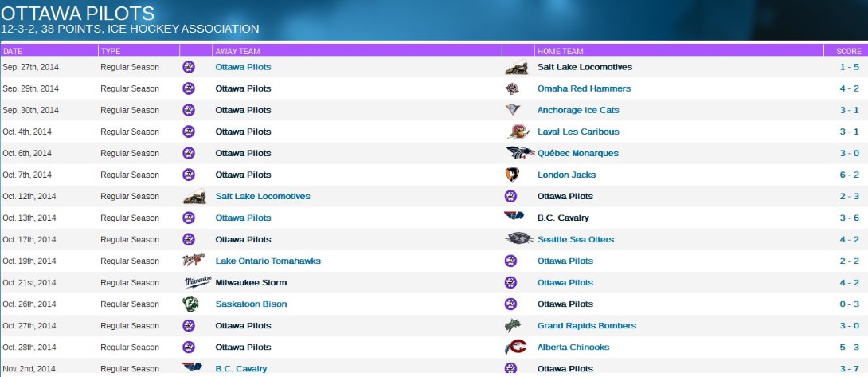Click the Lake Ontario Tomahawks logo
Image resolution: width=868 pixels, height=377 pixels.
pyautogui.click(x=194, y=261)
